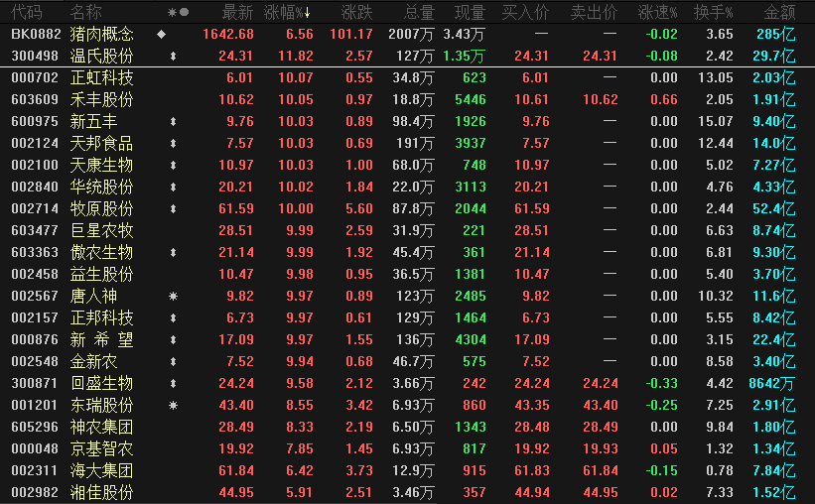Select stock name 京基智农
The image size is (815, 504).
102,448
